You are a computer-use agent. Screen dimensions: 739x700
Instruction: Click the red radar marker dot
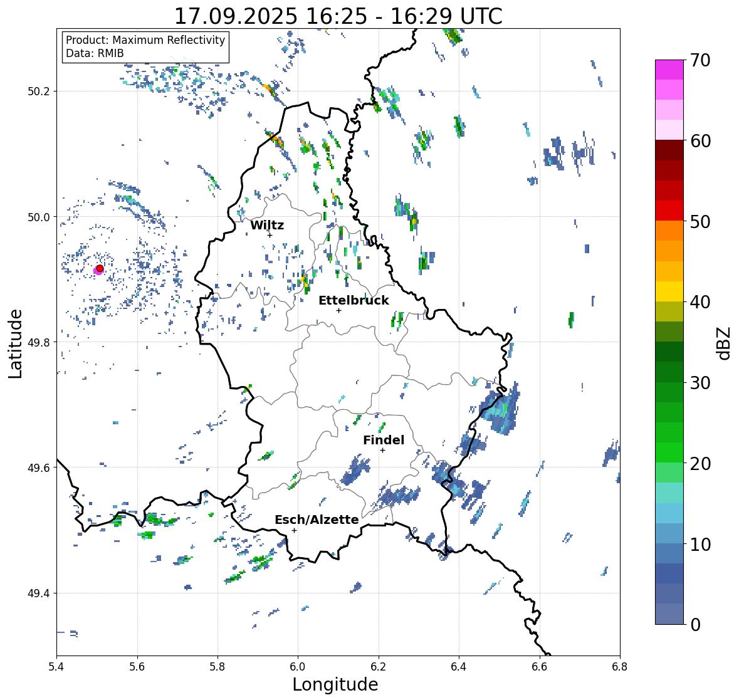coord(100,268)
